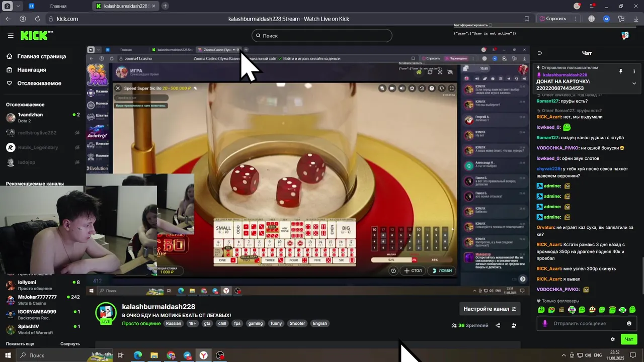Open File Explorer from the taskbar
644x362 pixels.
coord(154,355)
